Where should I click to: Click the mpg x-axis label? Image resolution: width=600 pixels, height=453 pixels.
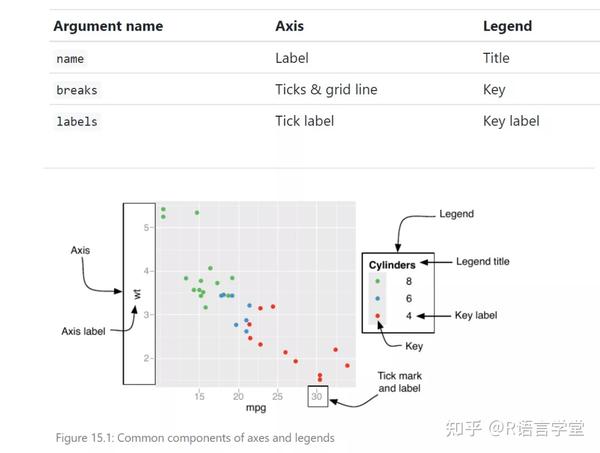tap(256, 408)
